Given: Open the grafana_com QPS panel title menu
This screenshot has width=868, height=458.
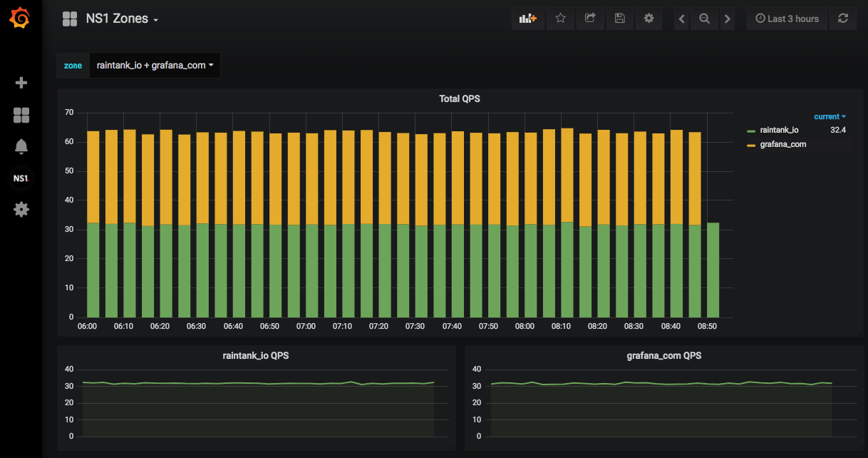Looking at the screenshot, I should pos(664,355).
